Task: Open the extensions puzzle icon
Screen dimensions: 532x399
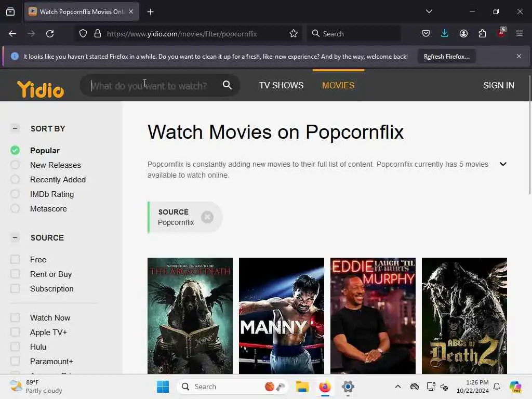Action: pos(482,34)
